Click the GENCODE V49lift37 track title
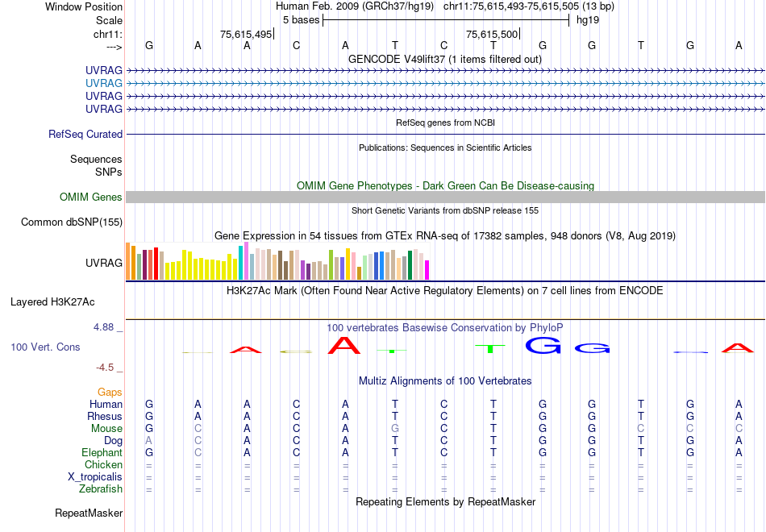This screenshot has height=532, width=766. pos(445,59)
